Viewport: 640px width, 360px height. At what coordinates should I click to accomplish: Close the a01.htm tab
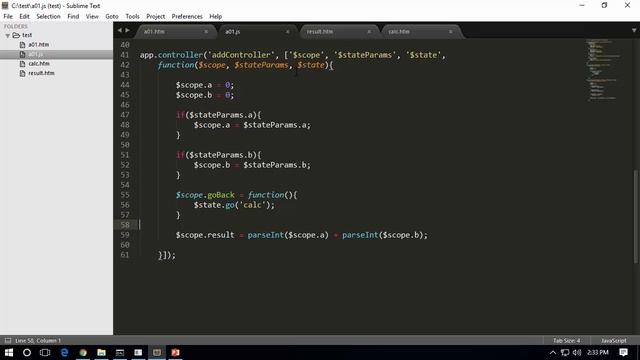pos(206,31)
